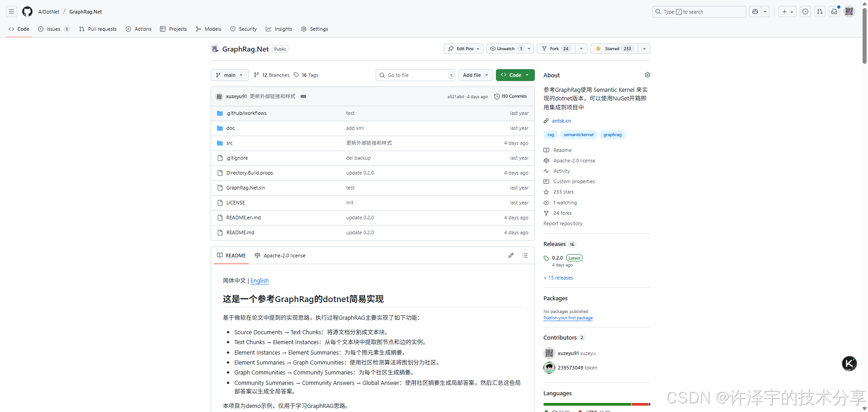Image resolution: width=868 pixels, height=412 pixels.
Task: Open the repository owner avatar next to title
Action: [x=215, y=49]
